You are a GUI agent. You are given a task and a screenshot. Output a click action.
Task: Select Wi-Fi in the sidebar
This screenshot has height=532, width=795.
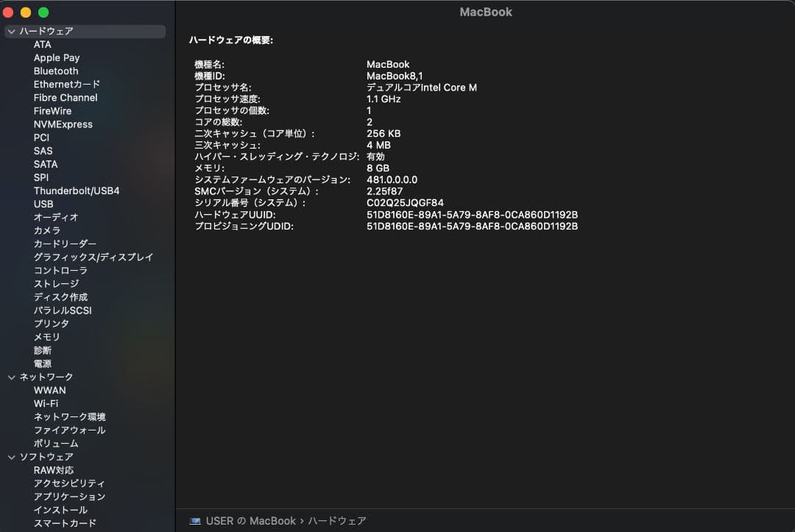point(46,403)
